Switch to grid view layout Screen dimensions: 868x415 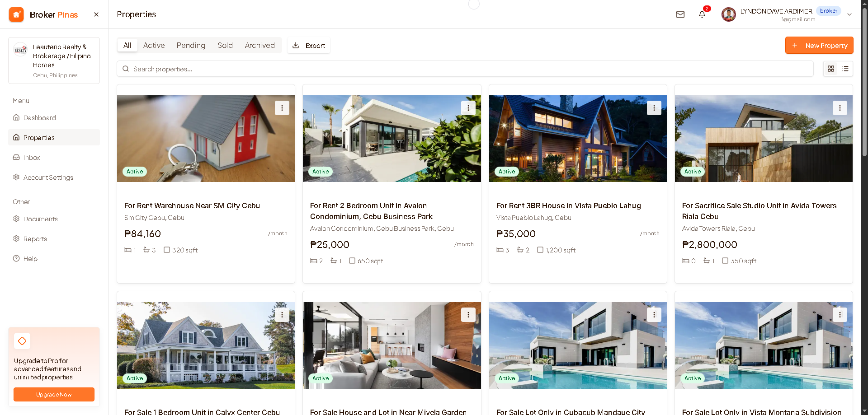[x=831, y=69]
